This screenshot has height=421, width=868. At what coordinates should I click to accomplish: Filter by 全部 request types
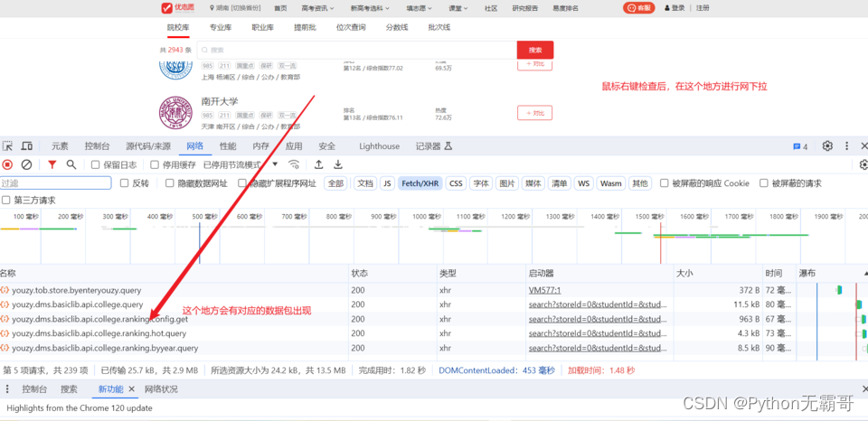(x=335, y=183)
